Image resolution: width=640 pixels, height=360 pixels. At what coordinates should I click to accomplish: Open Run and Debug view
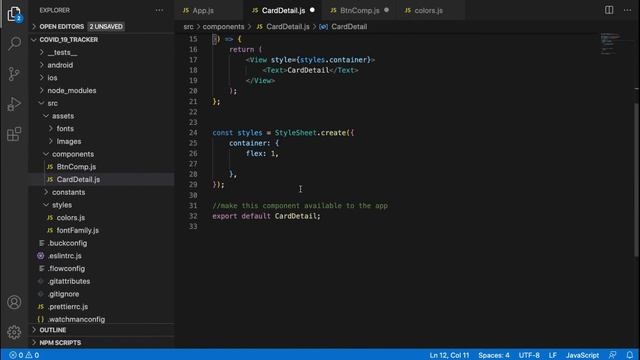point(14,104)
